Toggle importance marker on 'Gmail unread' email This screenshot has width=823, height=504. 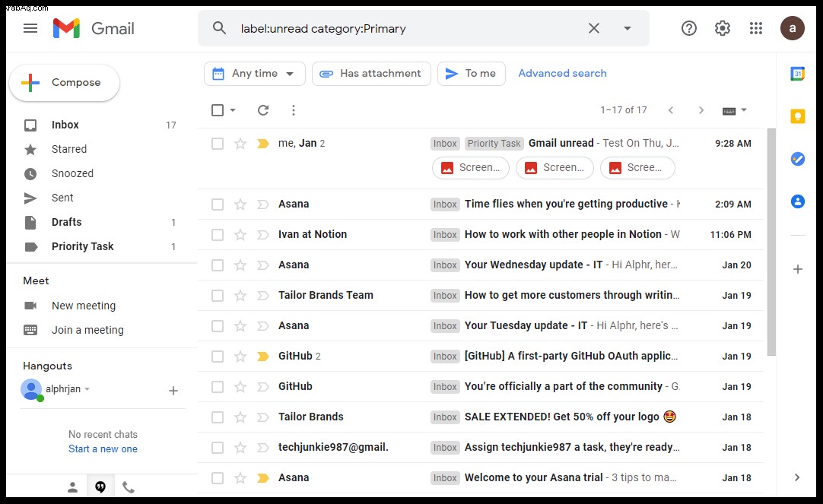[x=263, y=144]
